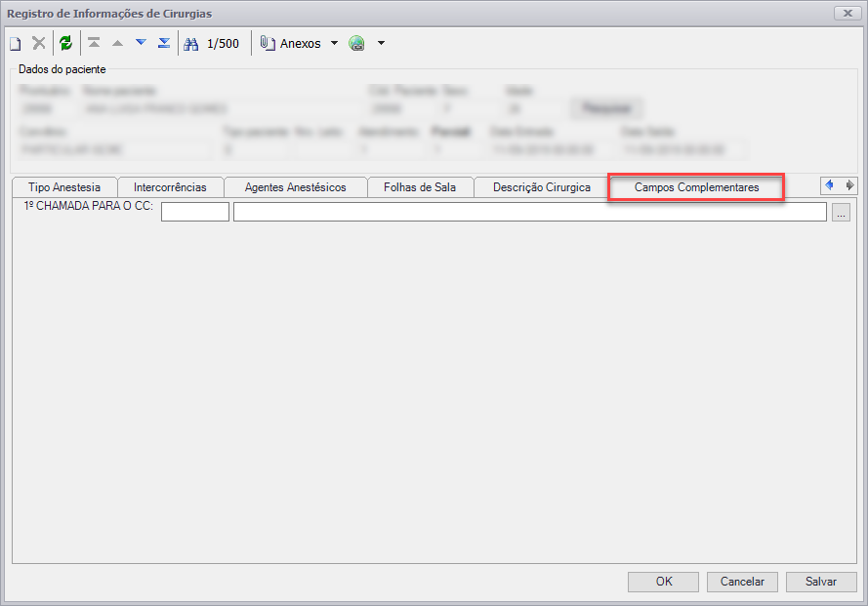Switch to the Tipo Anestesia tab
Screen dimensions: 868x606
coord(64,187)
